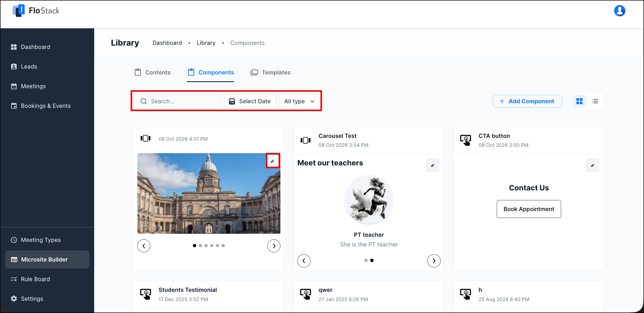Select the Components tab

(210, 72)
